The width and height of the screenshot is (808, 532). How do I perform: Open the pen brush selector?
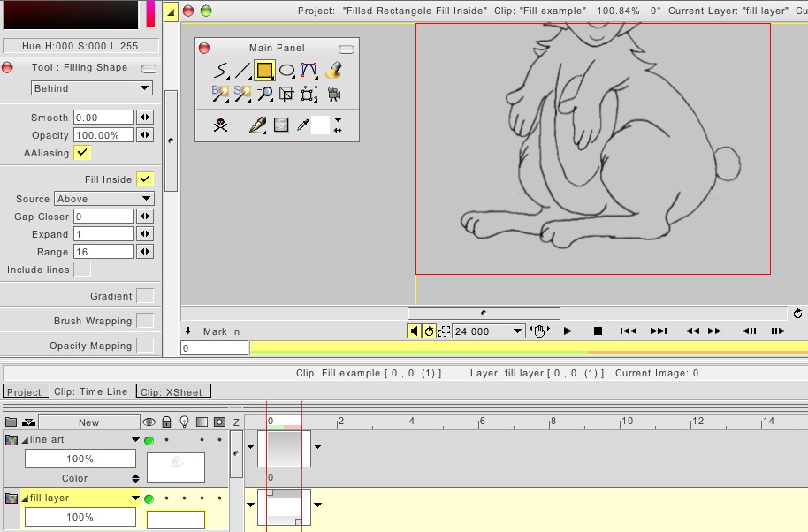click(257, 125)
